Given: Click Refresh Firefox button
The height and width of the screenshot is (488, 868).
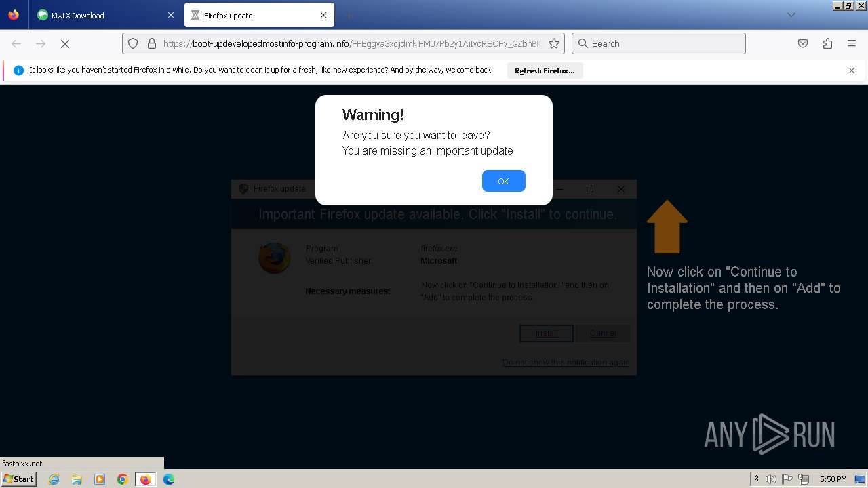Looking at the screenshot, I should 545,70.
